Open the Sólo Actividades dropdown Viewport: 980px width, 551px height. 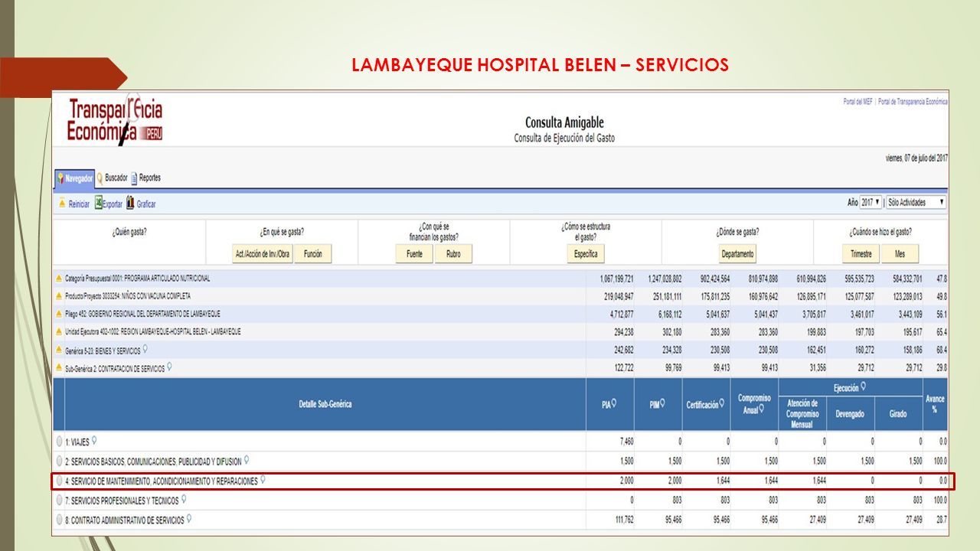[x=916, y=203]
